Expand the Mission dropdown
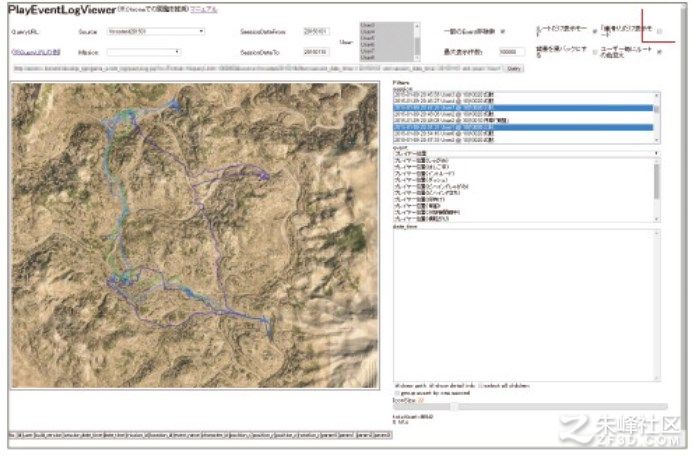 pos(144,52)
